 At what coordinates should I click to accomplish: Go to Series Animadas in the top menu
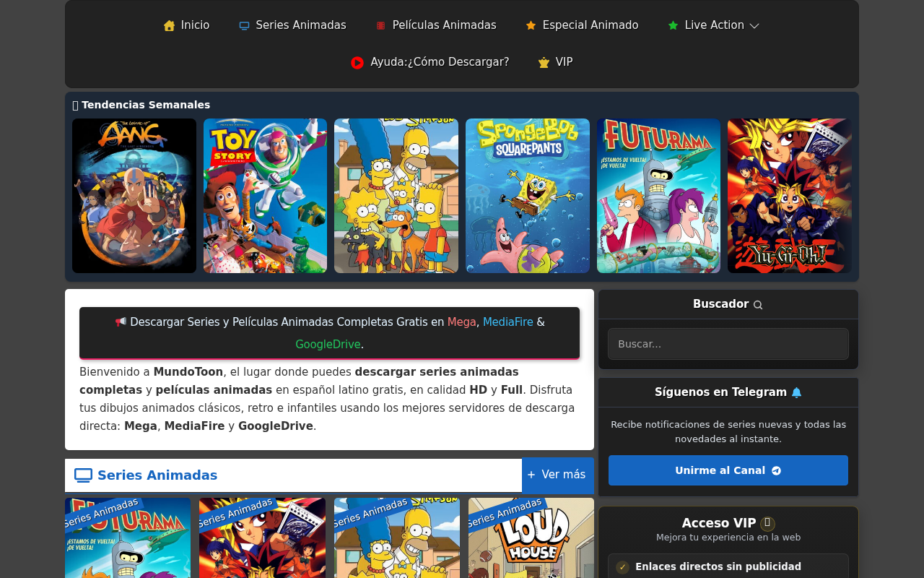click(292, 25)
